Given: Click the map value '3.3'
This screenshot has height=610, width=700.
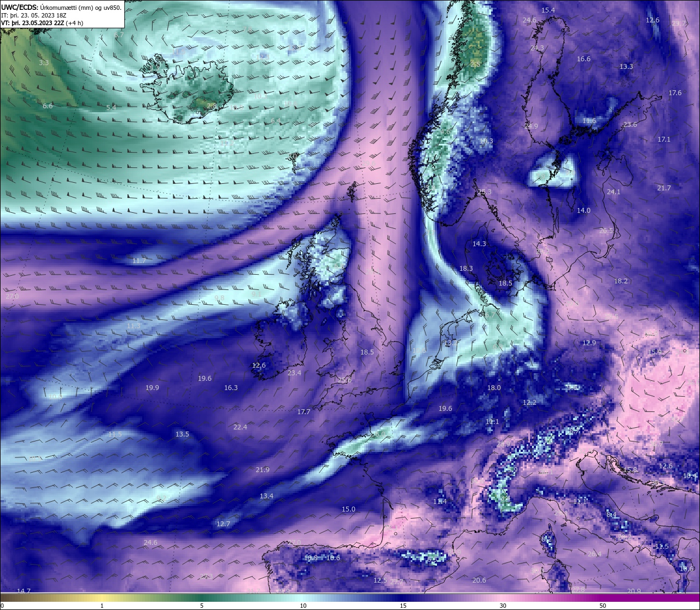Looking at the screenshot, I should click(44, 63).
